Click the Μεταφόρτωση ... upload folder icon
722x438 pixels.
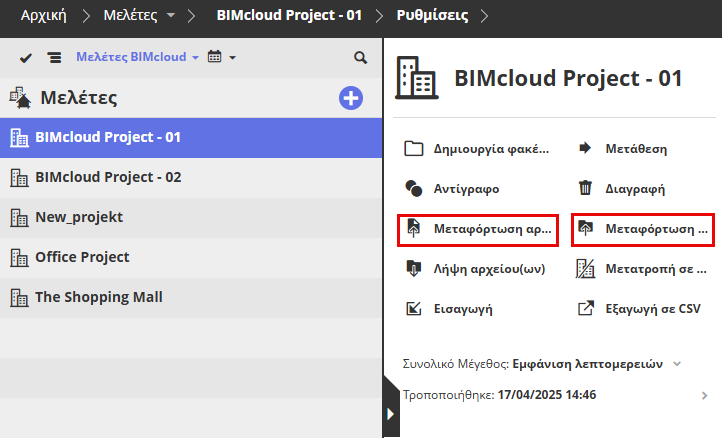click(585, 228)
